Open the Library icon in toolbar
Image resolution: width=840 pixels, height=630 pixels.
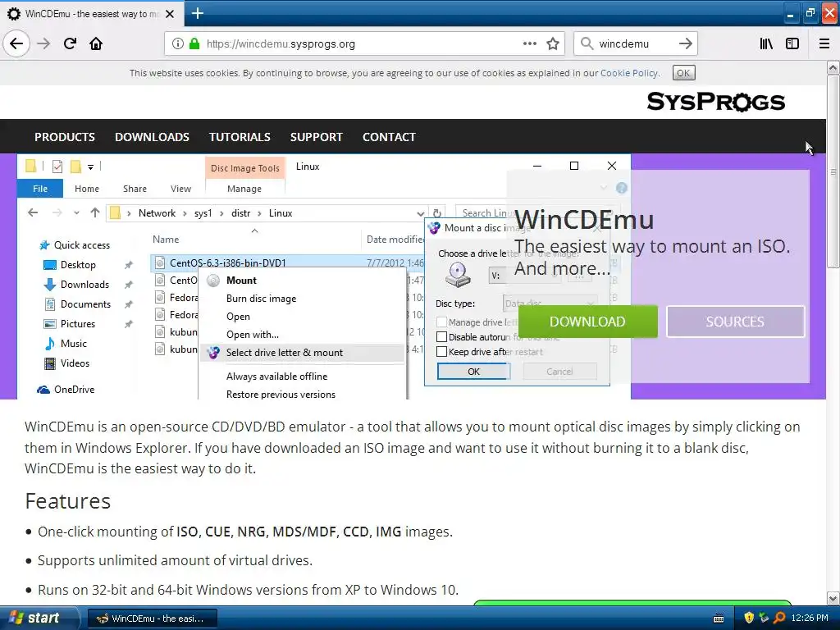pos(766,43)
